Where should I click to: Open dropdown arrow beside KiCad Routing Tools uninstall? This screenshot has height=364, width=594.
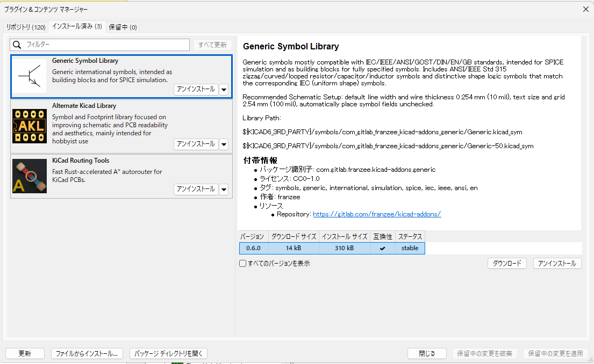pos(224,190)
